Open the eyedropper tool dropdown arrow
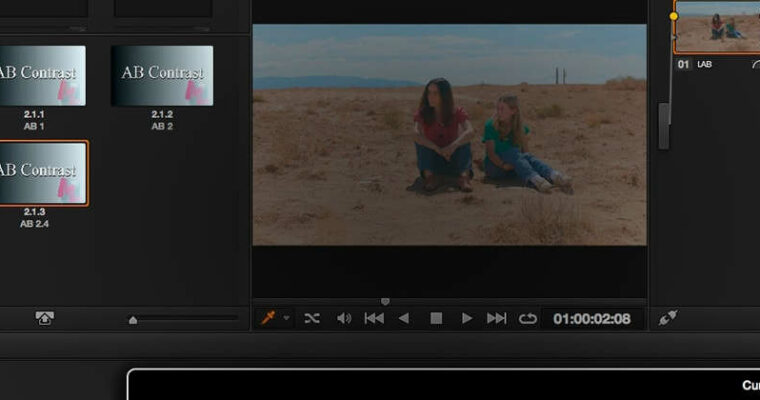Viewport: 760px width, 400px height. point(286,319)
